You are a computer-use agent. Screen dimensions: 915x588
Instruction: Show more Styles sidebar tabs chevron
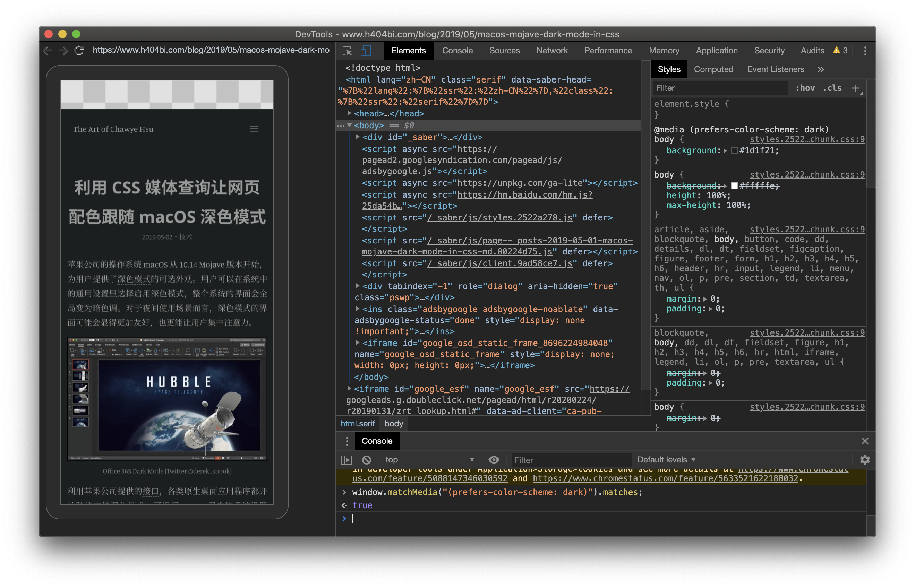click(821, 69)
